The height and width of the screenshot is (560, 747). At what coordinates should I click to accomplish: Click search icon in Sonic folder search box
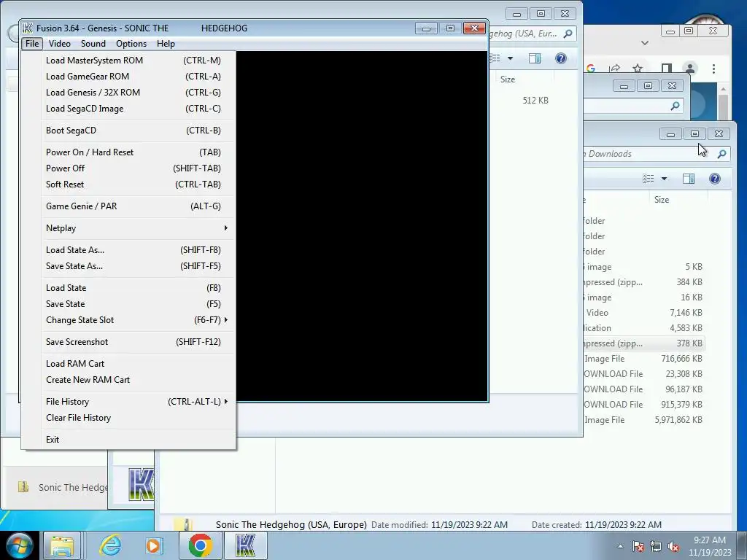click(568, 34)
